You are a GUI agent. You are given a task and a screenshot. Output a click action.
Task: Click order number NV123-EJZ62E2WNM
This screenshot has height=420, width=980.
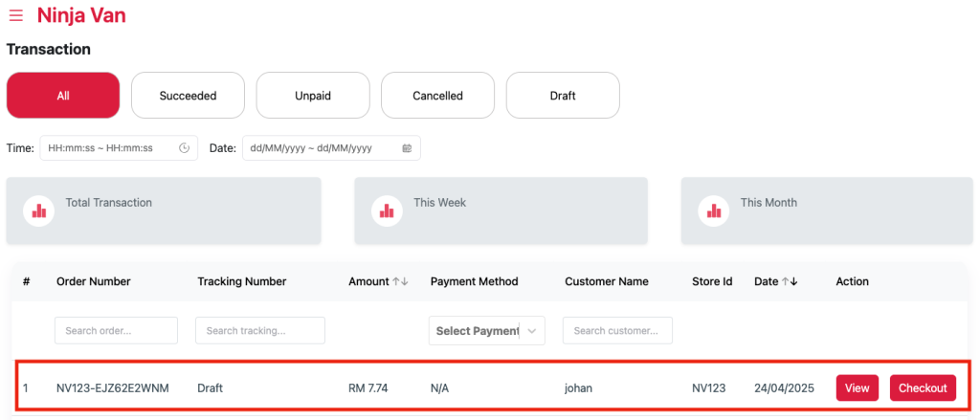(113, 388)
